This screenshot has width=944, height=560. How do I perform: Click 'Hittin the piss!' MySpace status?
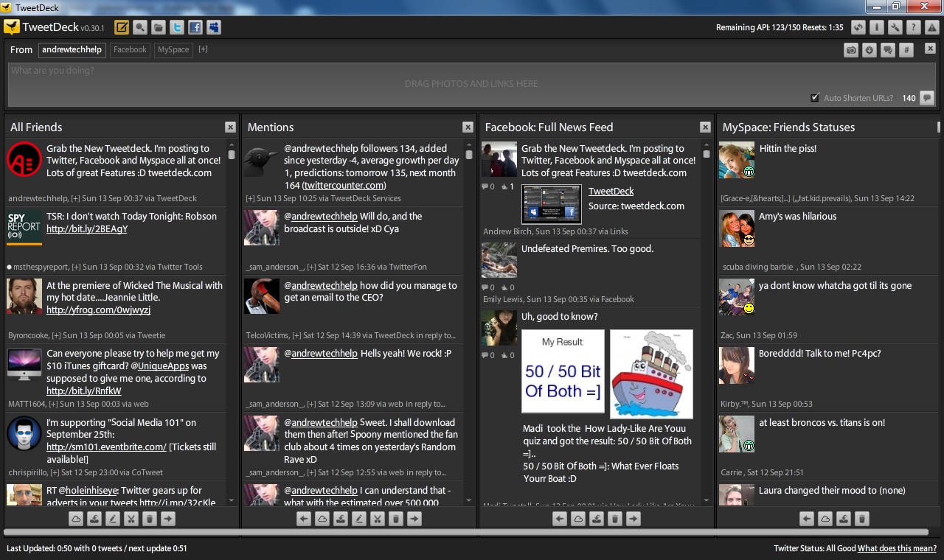pyautogui.click(x=788, y=149)
